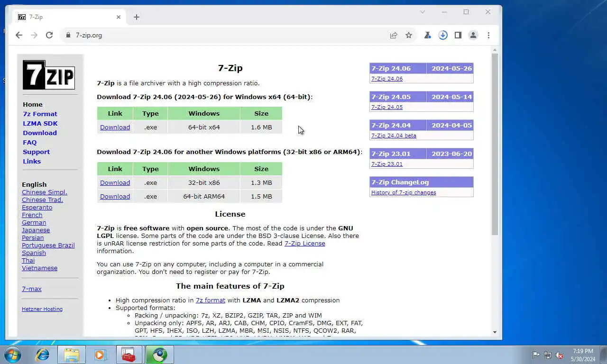Open Hetzner Hosting link

point(42,309)
